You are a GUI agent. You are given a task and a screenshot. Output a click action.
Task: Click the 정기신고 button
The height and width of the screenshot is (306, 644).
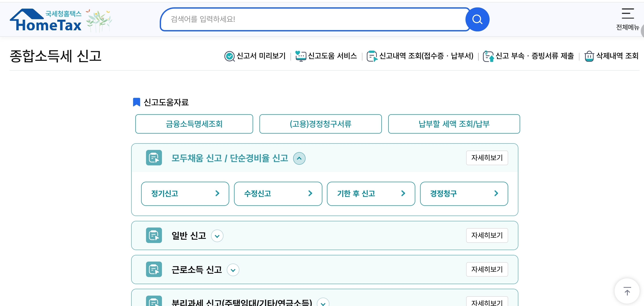pyautogui.click(x=185, y=194)
